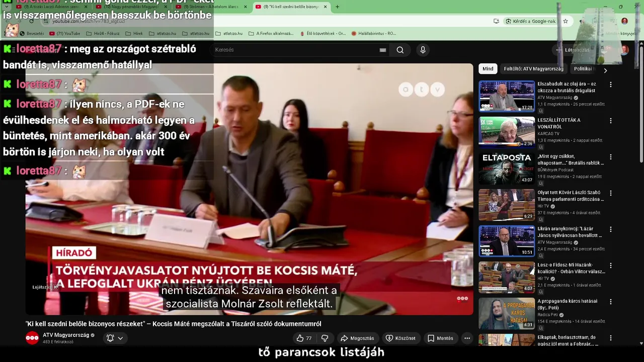
Task: Expand notification options chevron next to bell
Action: click(x=120, y=338)
